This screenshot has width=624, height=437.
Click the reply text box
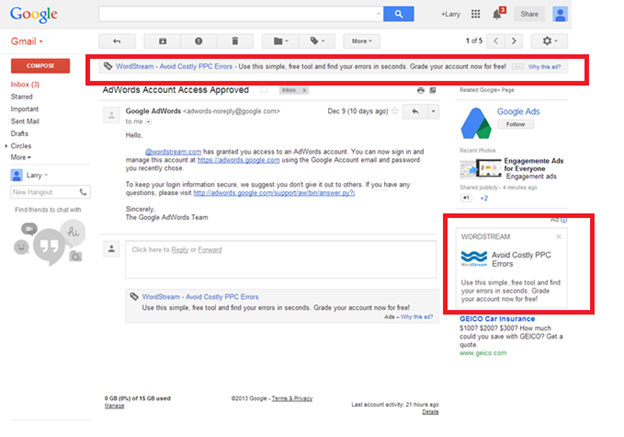click(281, 259)
